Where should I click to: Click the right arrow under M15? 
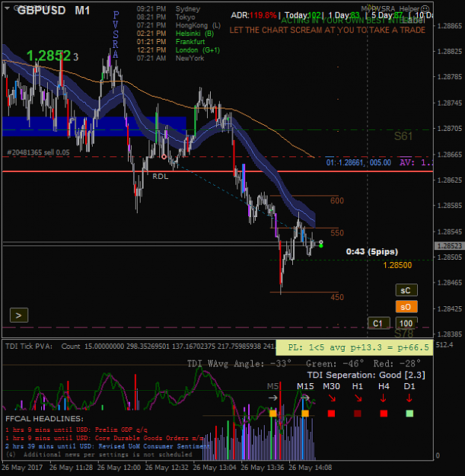point(305,398)
